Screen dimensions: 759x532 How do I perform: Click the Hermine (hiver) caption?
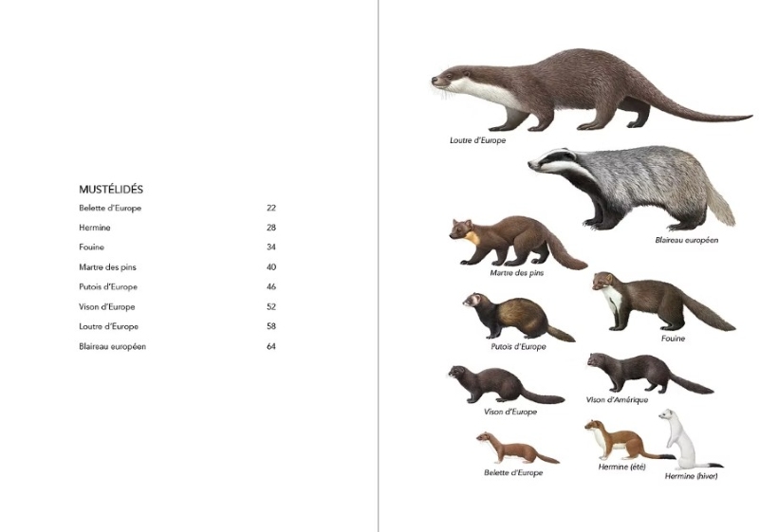pos(691,476)
